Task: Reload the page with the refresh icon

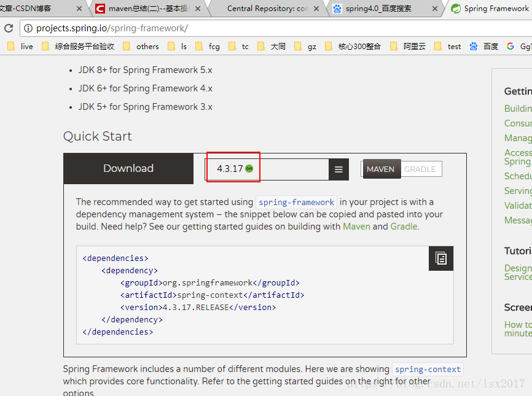Action: click(9, 28)
